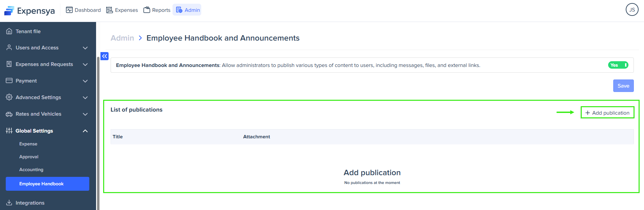Collapse sidebar with double-chevron button
Image resolution: width=644 pixels, height=210 pixels.
[x=105, y=56]
